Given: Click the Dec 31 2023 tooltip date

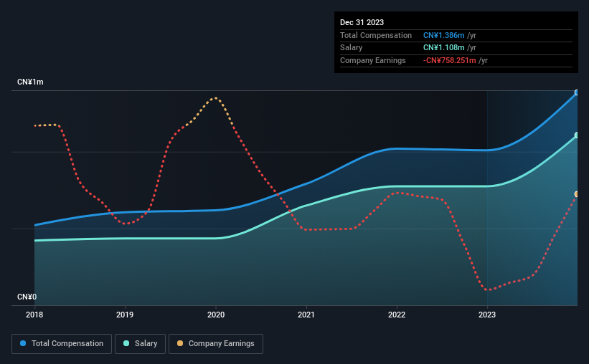Looking at the screenshot, I should (362, 22).
